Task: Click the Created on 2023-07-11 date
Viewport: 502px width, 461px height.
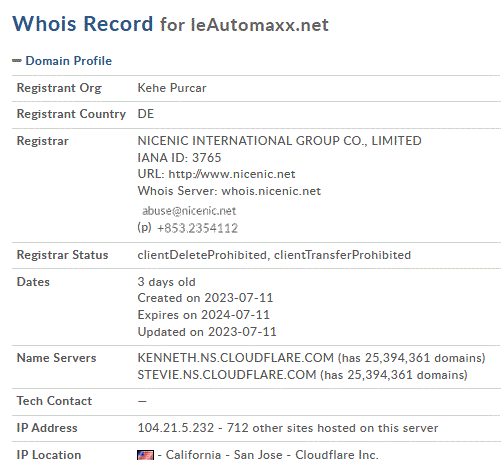Action: point(205,298)
